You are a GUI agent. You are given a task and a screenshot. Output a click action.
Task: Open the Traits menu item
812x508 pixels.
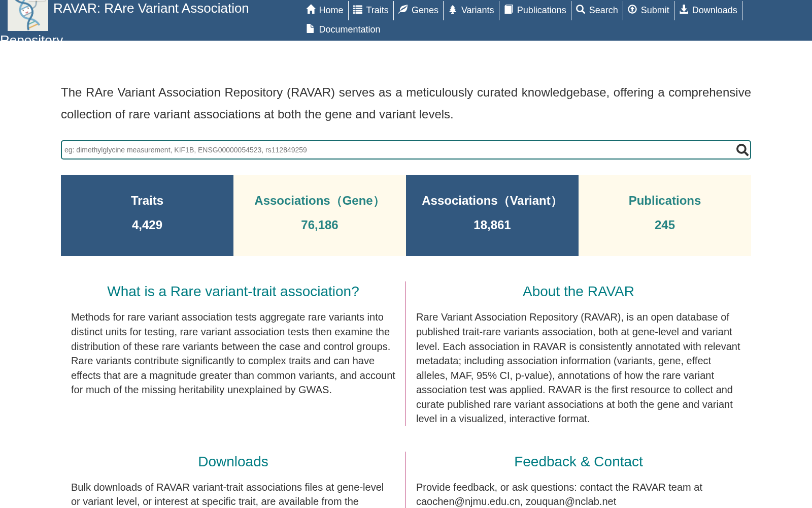(x=371, y=10)
